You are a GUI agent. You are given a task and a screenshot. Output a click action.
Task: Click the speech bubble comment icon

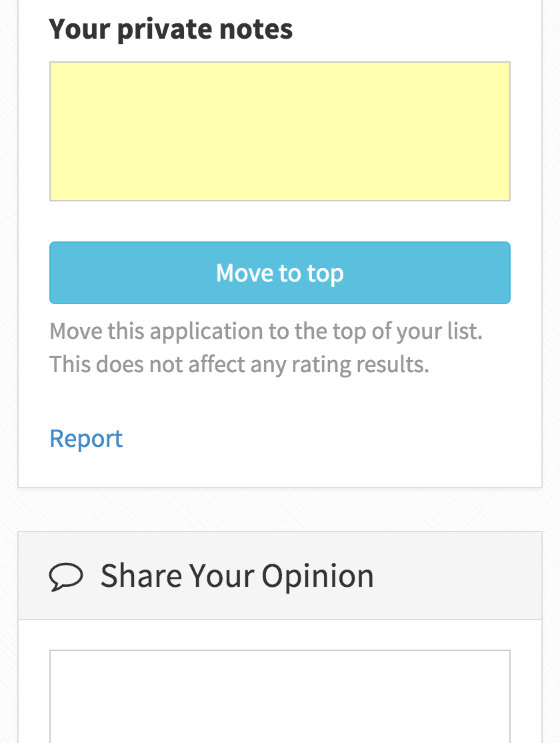tap(66, 577)
